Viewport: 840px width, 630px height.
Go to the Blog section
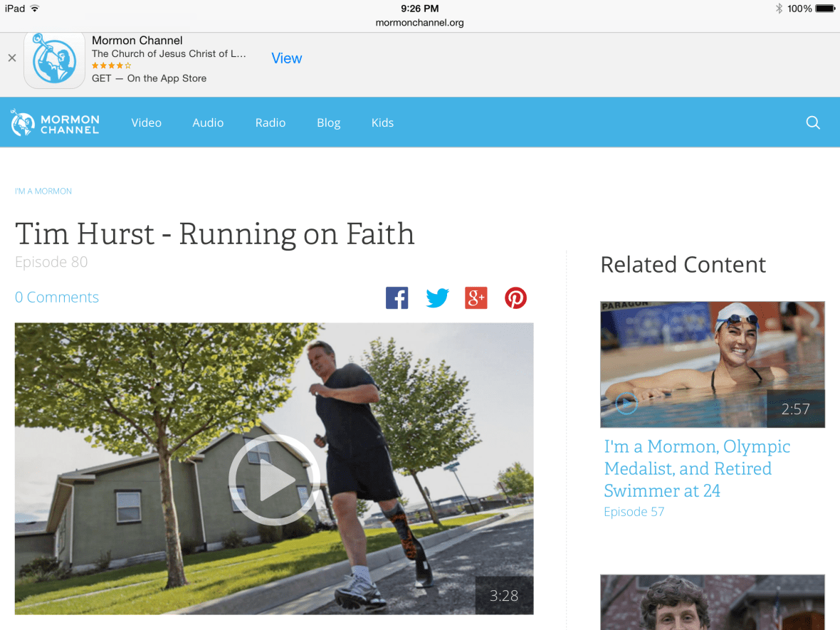point(328,122)
